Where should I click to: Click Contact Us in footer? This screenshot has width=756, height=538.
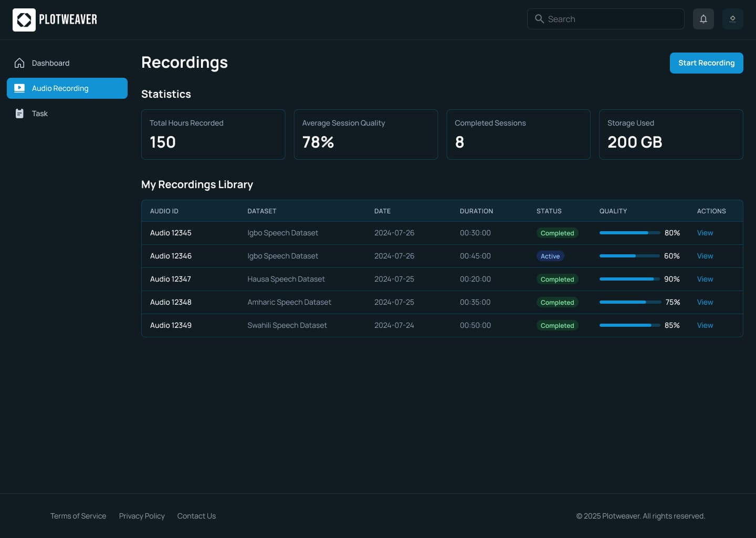tap(196, 516)
